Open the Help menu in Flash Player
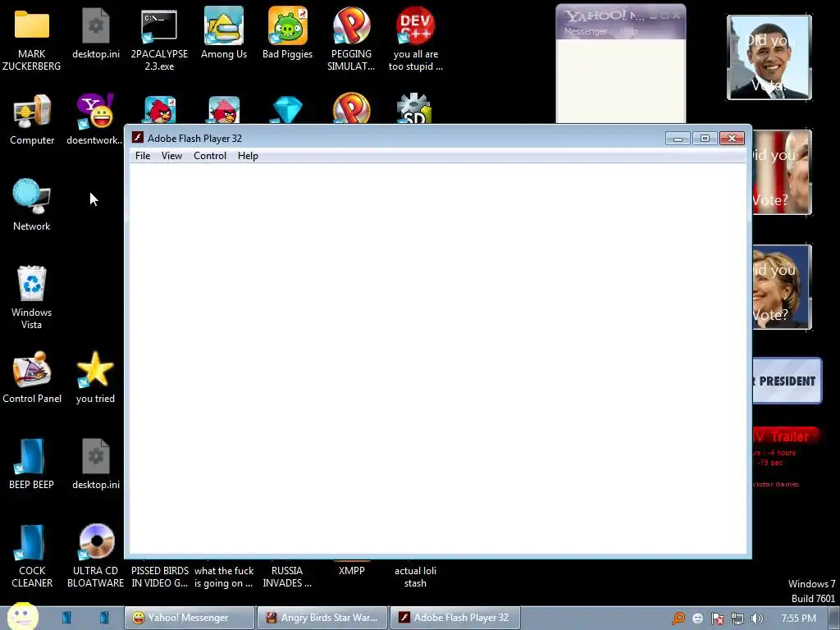The width and height of the screenshot is (840, 630). (x=248, y=156)
